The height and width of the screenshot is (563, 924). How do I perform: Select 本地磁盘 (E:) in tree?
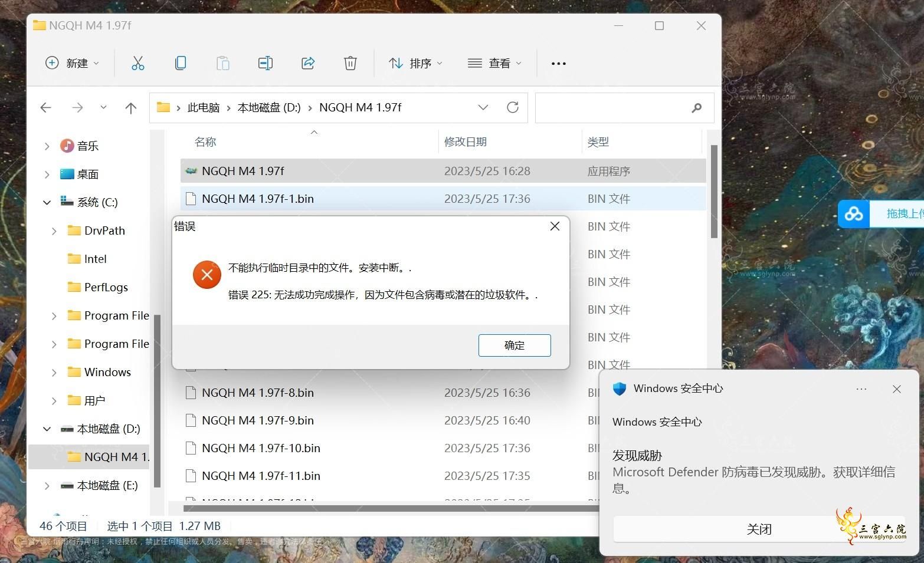click(x=99, y=485)
